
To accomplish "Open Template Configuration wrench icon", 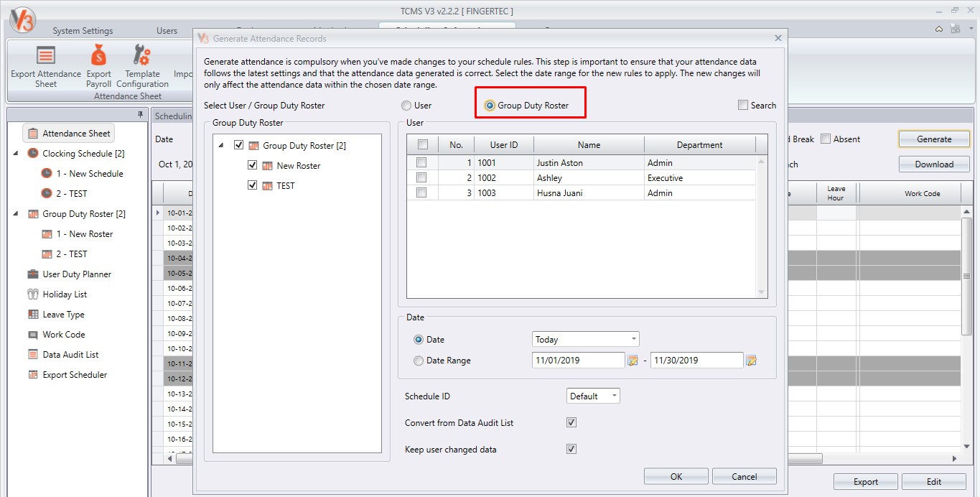I will click(x=142, y=55).
